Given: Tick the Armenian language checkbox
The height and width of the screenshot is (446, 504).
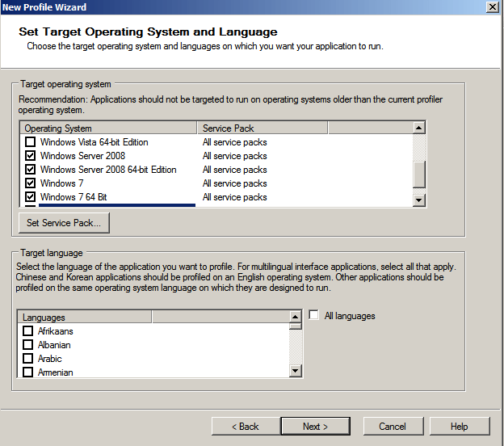Looking at the screenshot, I should (x=28, y=372).
